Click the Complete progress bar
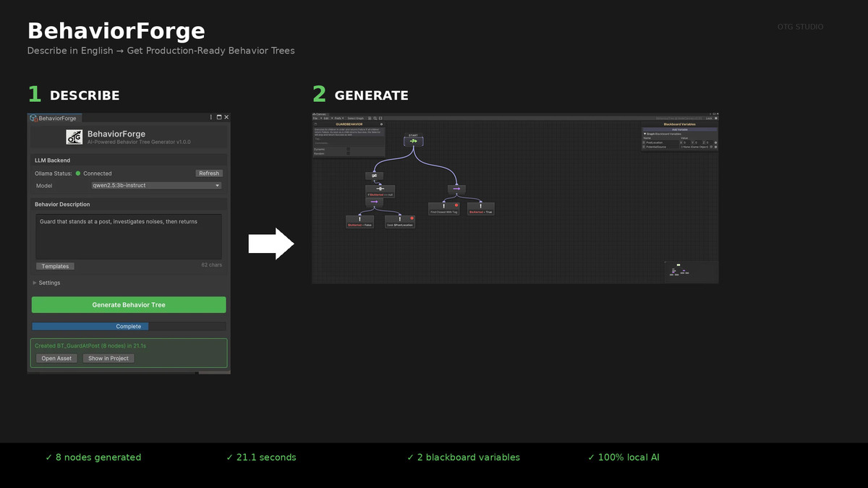Viewport: 868px width, 488px height. pyautogui.click(x=129, y=326)
